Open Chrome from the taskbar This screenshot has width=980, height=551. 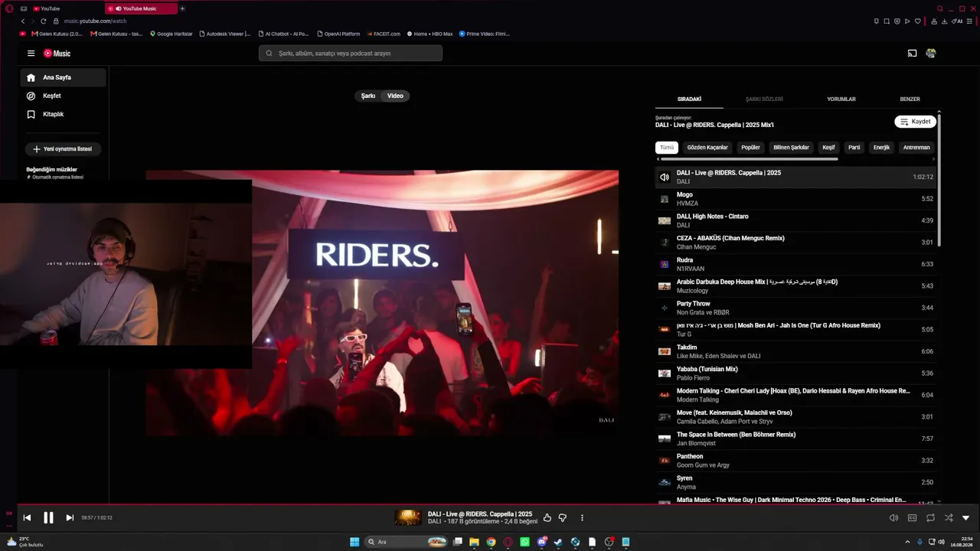point(491,542)
